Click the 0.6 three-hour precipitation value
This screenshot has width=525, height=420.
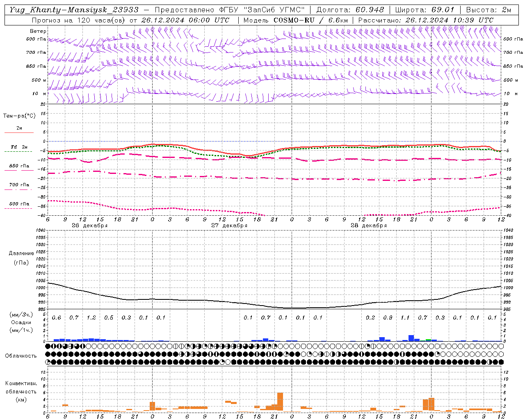tap(56, 318)
